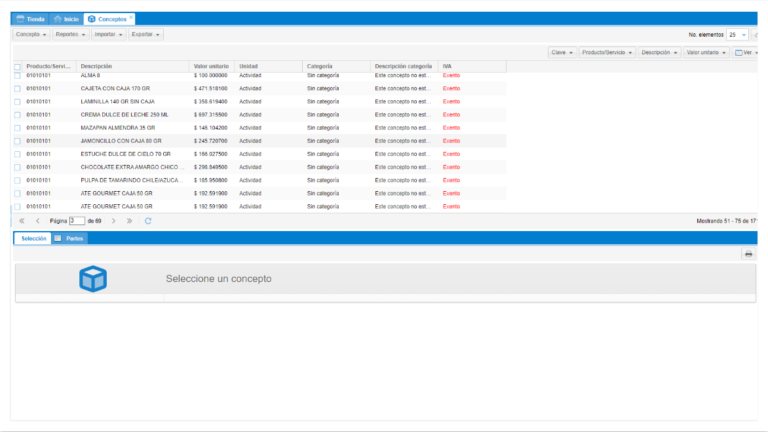
Task: Click the printer icon in detail panel
Action: [x=747, y=254]
